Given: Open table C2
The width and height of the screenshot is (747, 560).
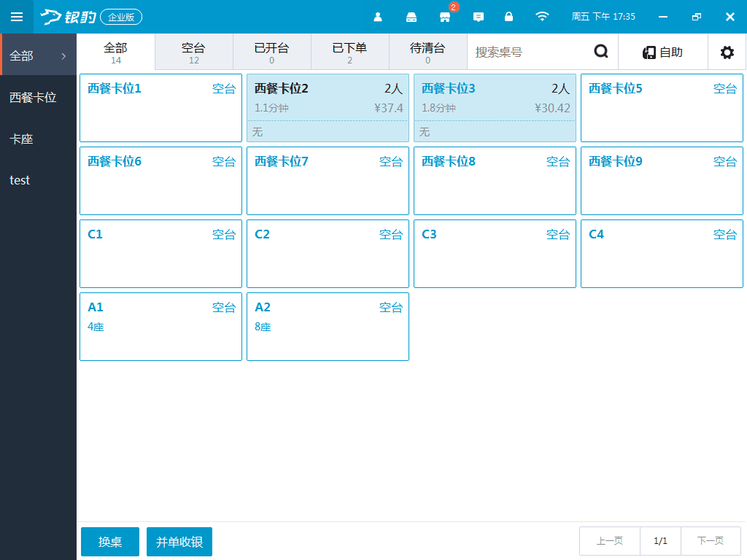Looking at the screenshot, I should pyautogui.click(x=328, y=254).
